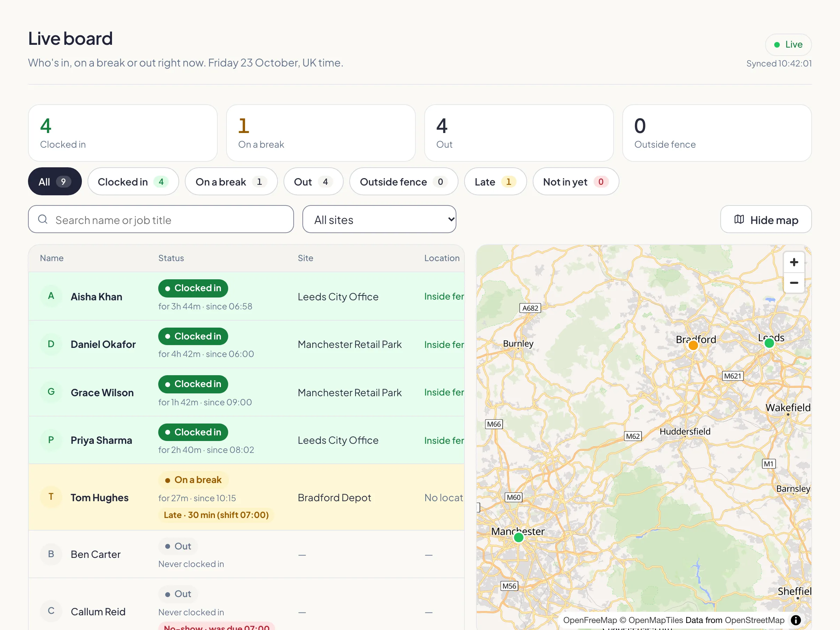The width and height of the screenshot is (840, 630).
Task: Focus the name or job title search field
Action: click(x=161, y=219)
